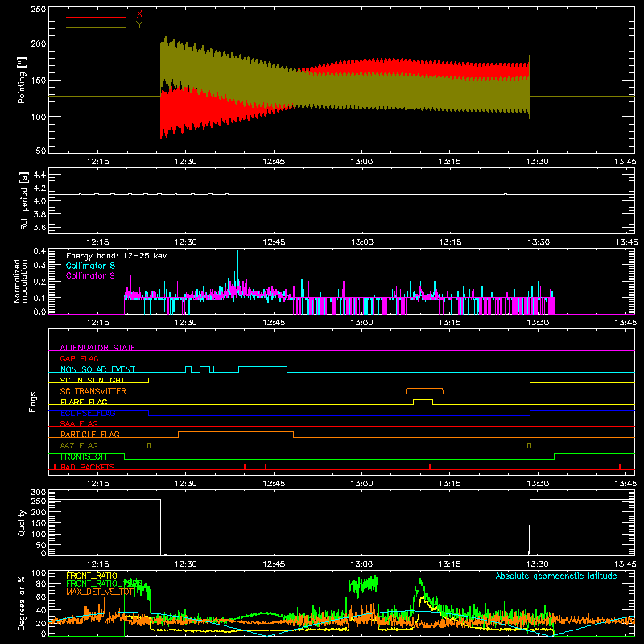Image resolution: width=644 pixels, height=644 pixels.
Task: Click the tall cyan modulation spike near 12:39
Action: (x=237, y=267)
